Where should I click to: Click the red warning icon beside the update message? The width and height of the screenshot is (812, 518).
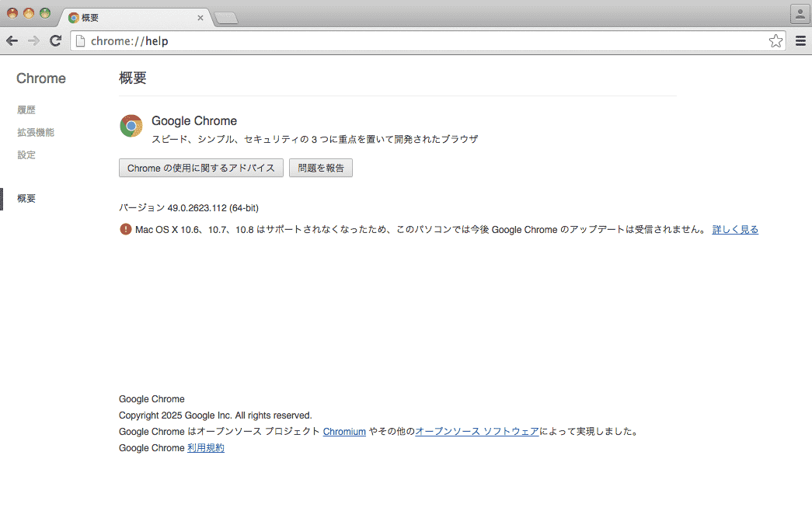(125, 229)
